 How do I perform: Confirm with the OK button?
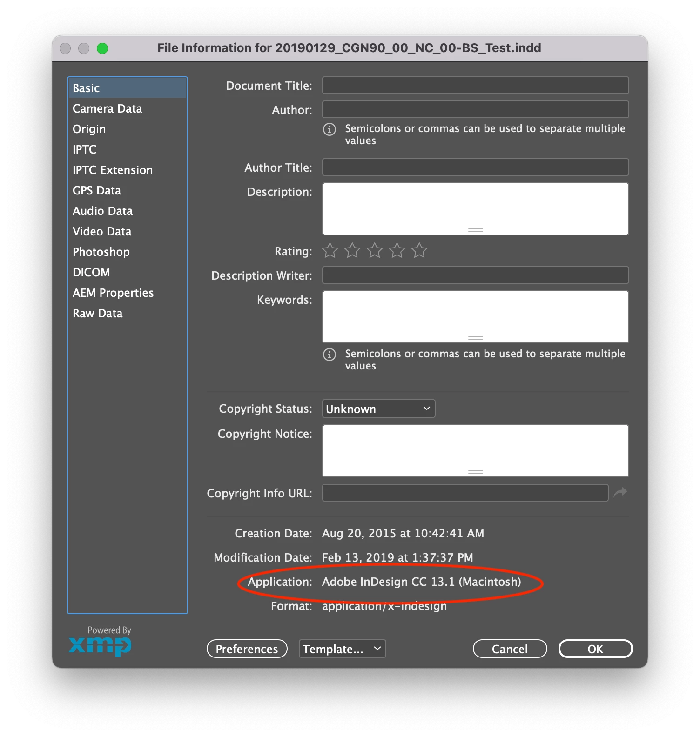click(596, 649)
